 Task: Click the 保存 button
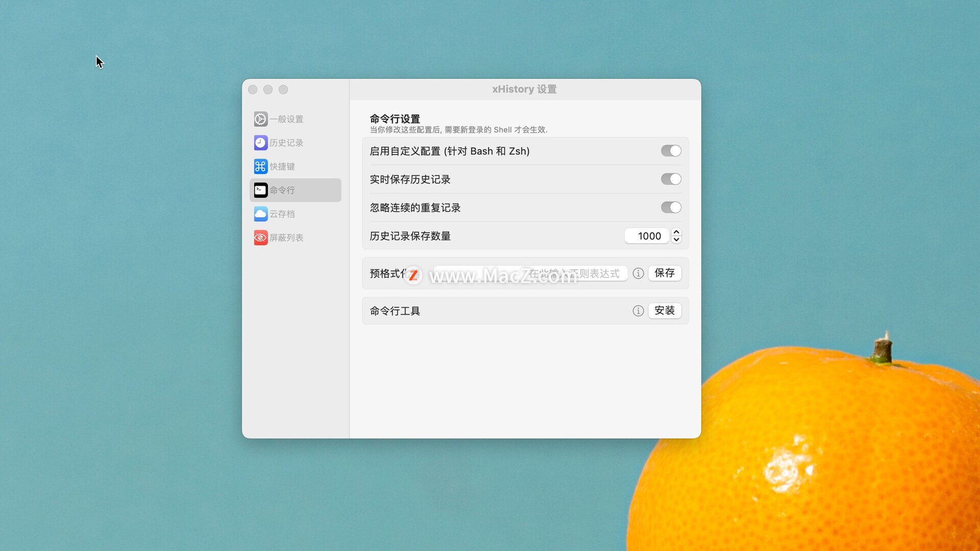[x=665, y=273]
